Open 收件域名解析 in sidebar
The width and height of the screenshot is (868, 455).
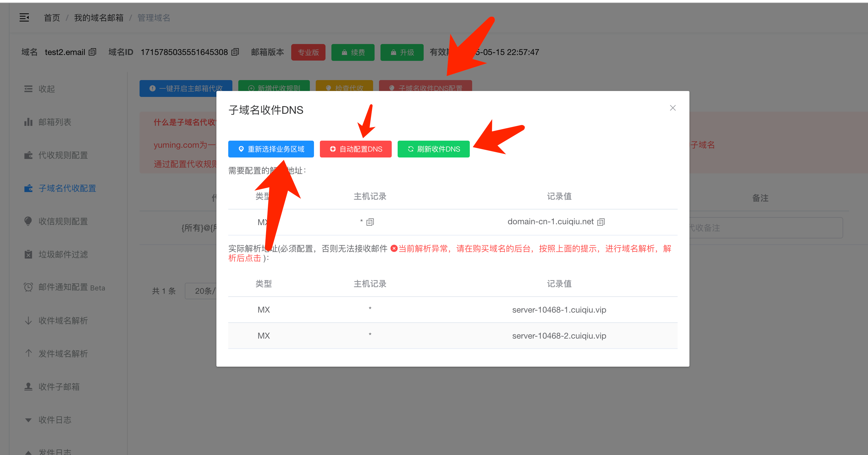[56, 320]
